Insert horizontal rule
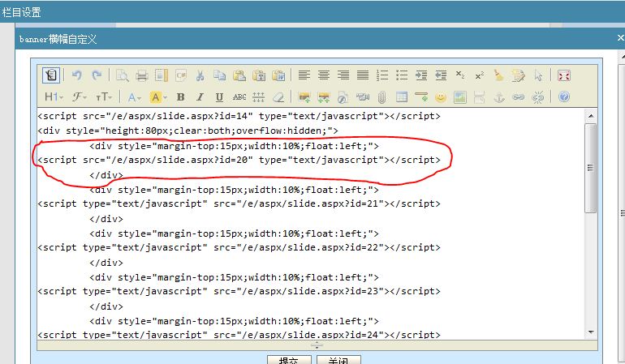Image resolution: width=625 pixels, height=364 pixels. point(421,96)
